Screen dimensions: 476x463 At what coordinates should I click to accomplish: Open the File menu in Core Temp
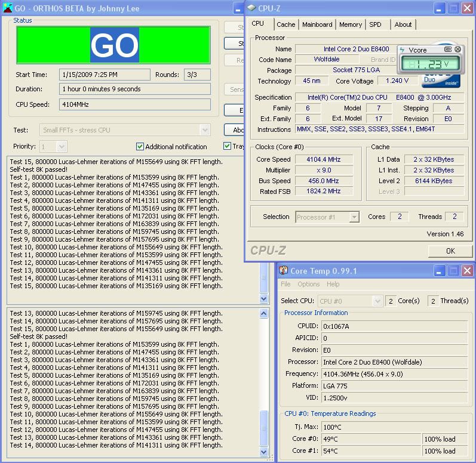click(x=285, y=284)
